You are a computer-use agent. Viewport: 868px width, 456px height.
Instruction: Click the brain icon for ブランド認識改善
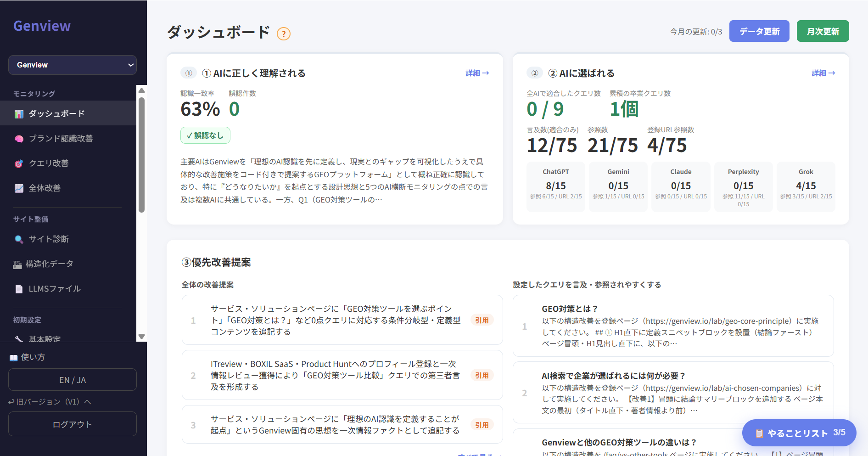click(x=19, y=139)
